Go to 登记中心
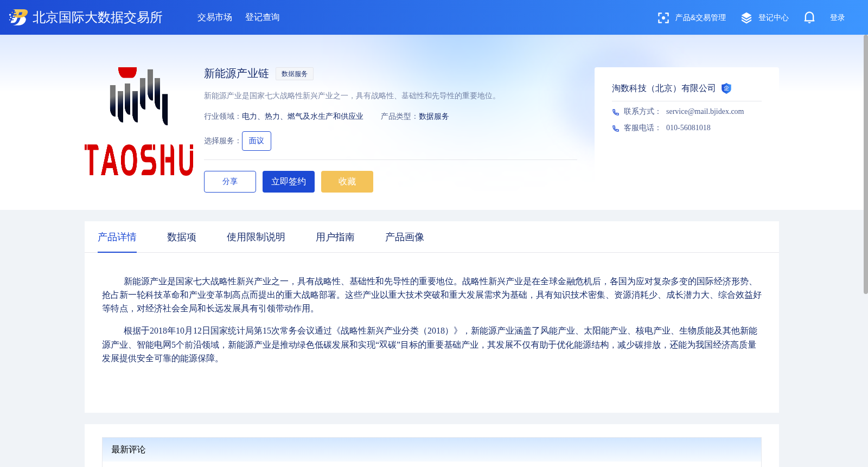The height and width of the screenshot is (467, 868). coord(774,18)
